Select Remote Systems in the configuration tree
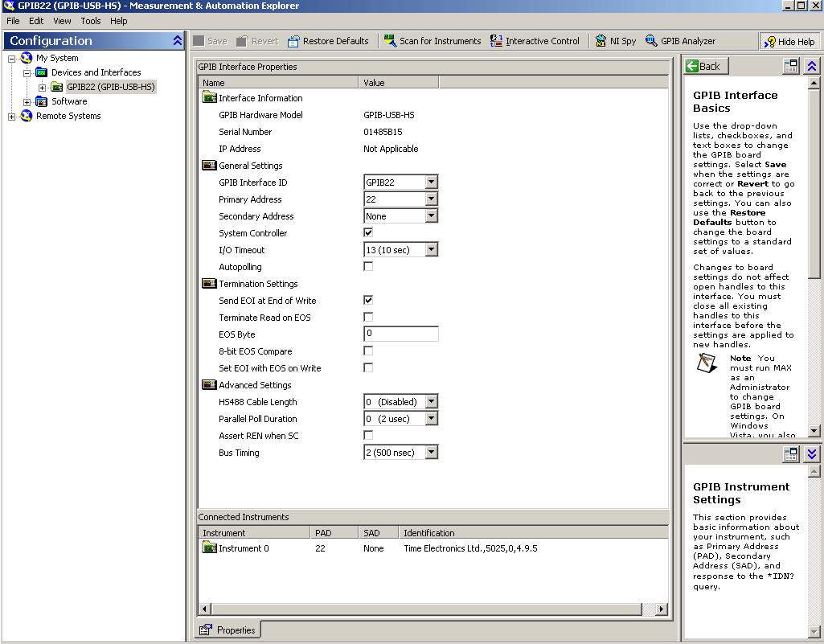The height and width of the screenshot is (644, 824). 68,116
